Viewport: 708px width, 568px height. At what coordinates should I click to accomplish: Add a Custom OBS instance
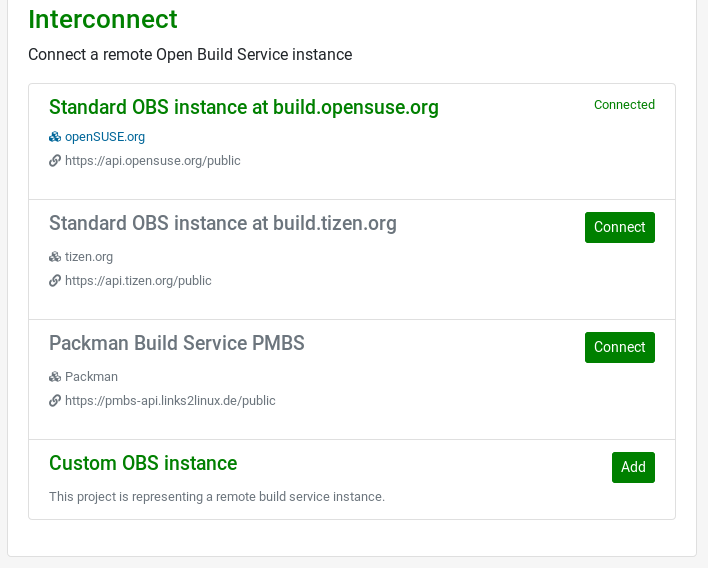coord(632,467)
